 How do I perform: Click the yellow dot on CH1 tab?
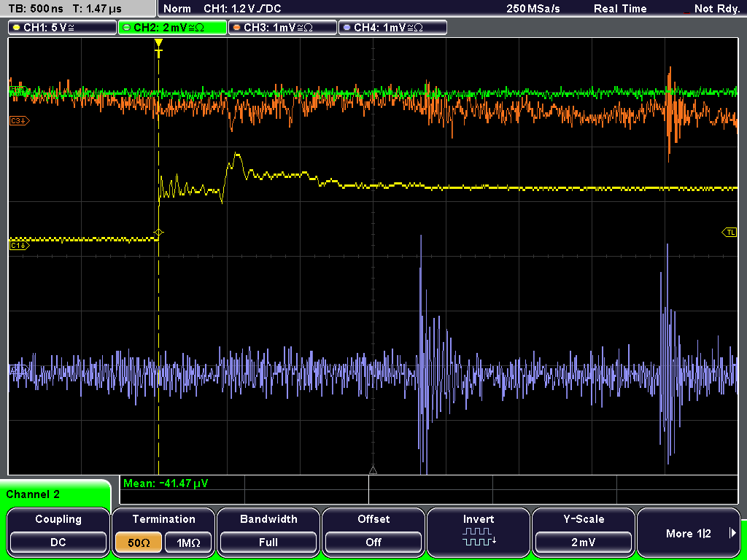16,28
